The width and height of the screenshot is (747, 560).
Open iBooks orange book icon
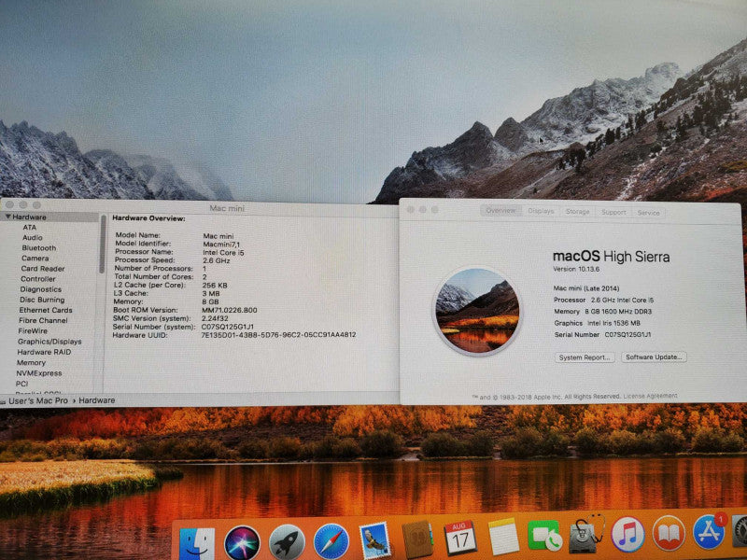tap(669, 532)
